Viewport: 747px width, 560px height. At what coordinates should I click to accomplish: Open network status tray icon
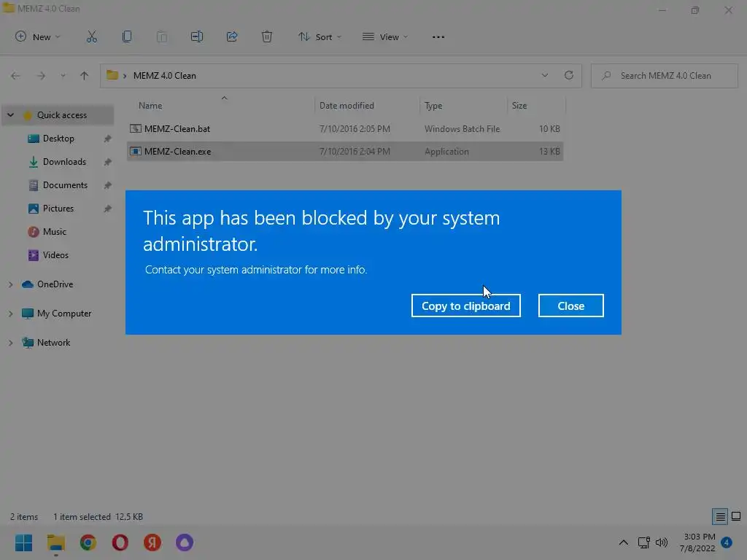click(643, 542)
